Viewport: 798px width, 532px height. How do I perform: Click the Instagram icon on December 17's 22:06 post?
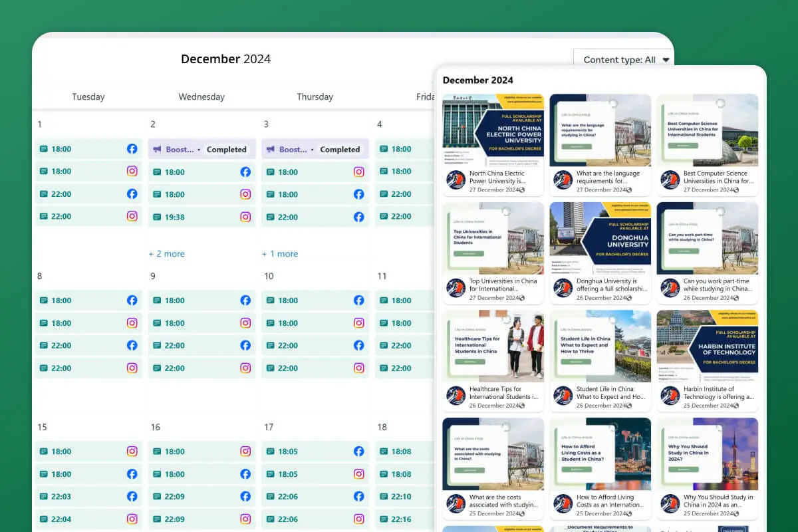point(359,519)
